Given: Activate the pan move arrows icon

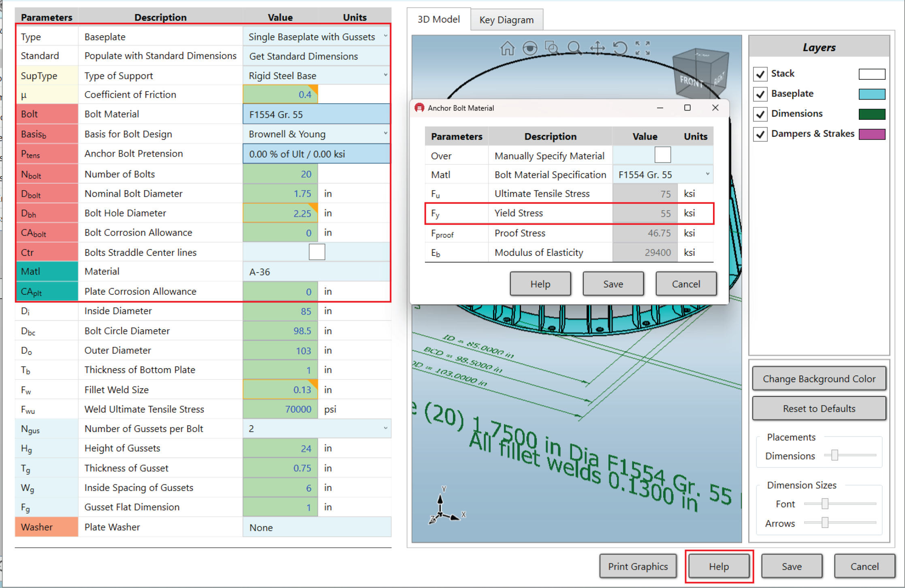Looking at the screenshot, I should click(x=597, y=48).
